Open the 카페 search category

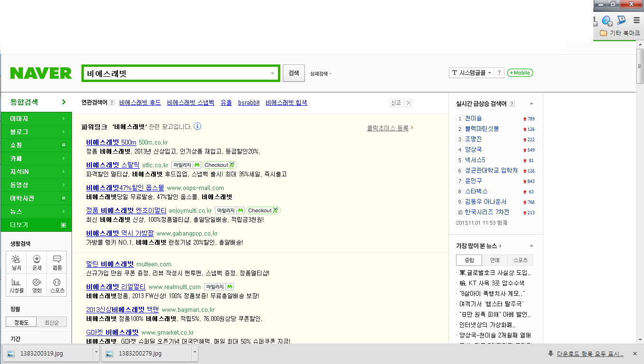(x=36, y=158)
